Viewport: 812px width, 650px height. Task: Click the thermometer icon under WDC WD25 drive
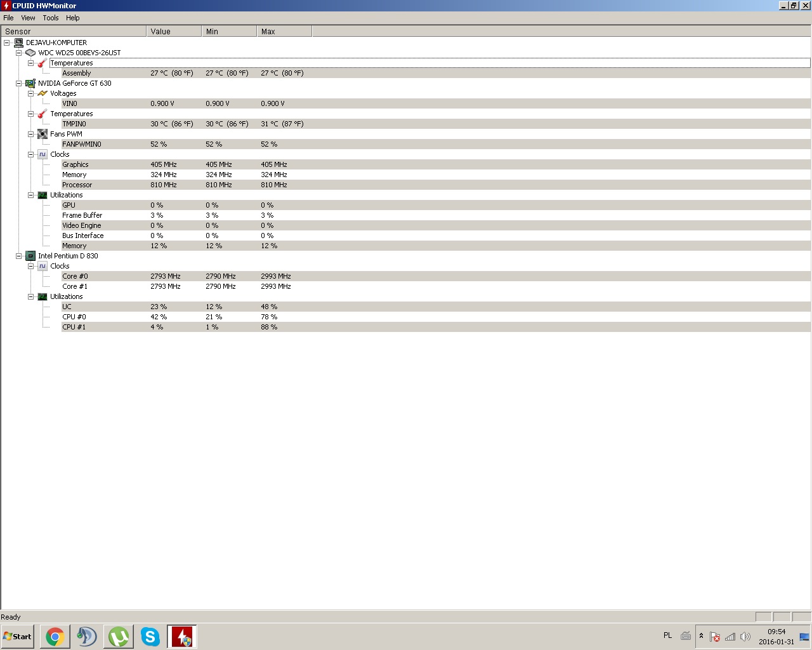(x=43, y=63)
